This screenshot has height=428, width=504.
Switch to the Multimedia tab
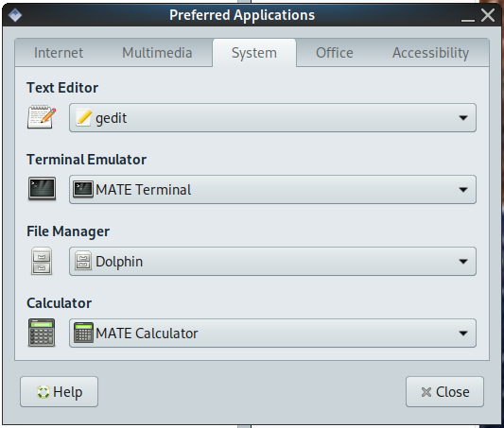157,53
